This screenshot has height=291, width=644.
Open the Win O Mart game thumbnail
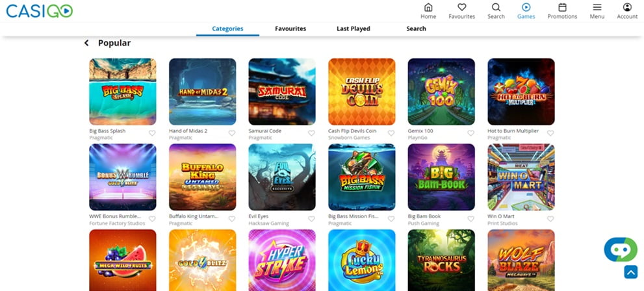pos(521,177)
